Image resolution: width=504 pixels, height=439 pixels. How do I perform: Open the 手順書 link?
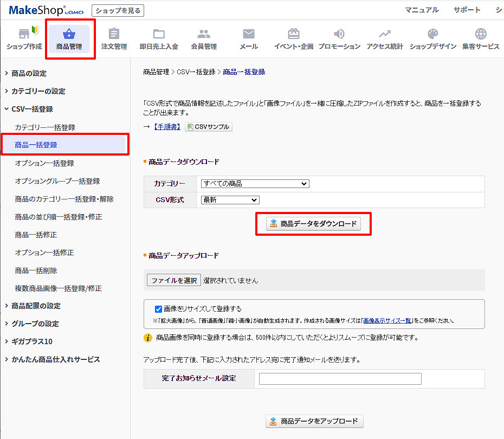[x=167, y=127]
